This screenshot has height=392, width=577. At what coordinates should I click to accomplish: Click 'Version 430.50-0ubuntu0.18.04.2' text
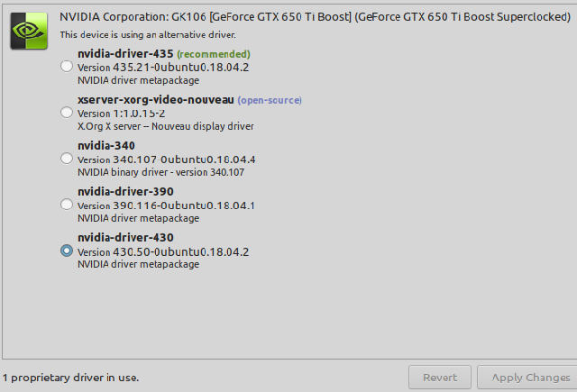(163, 252)
